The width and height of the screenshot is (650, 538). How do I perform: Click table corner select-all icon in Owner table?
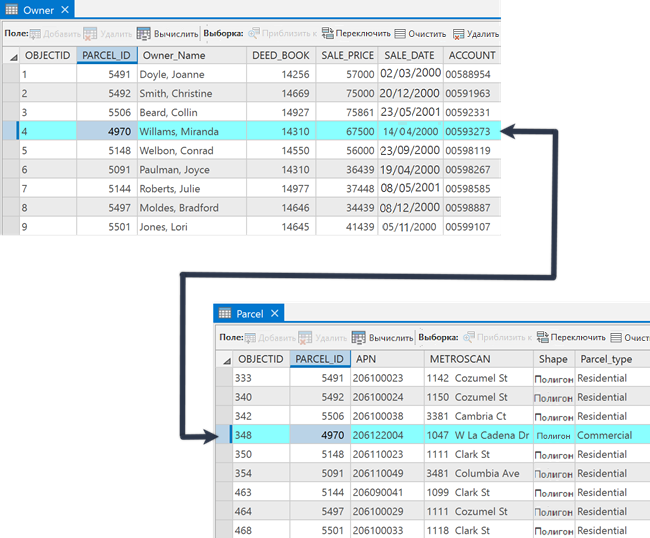11,56
